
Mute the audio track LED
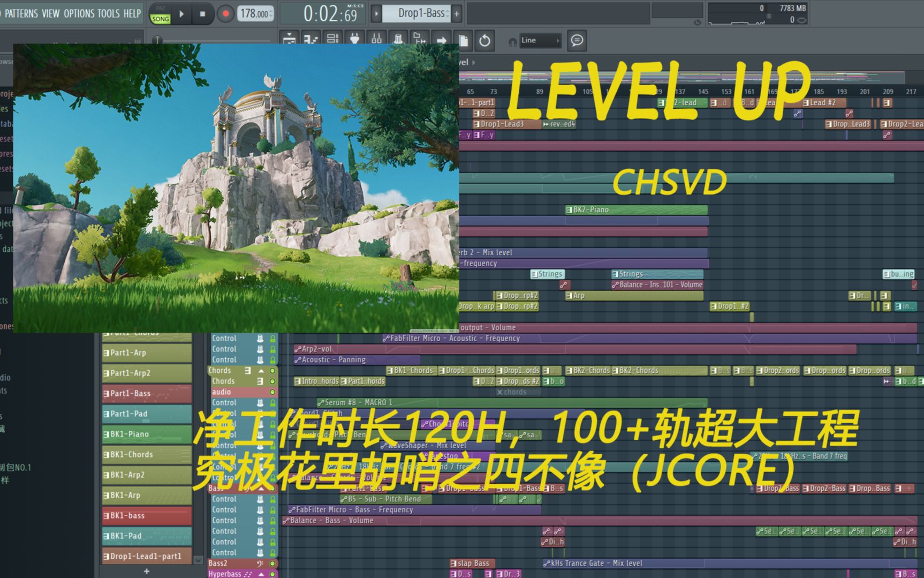(272, 392)
